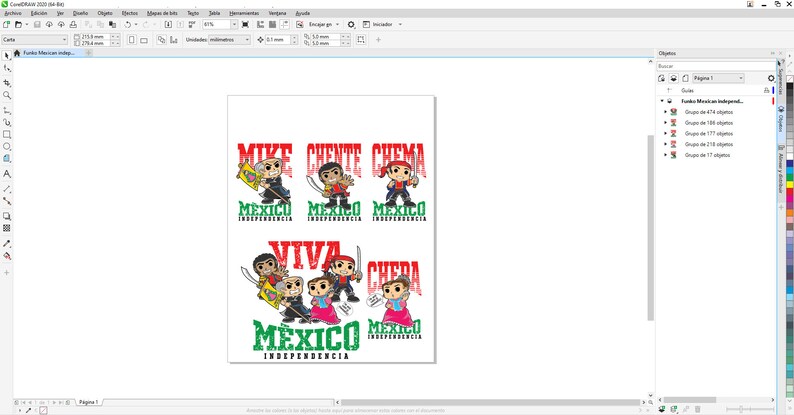This screenshot has height=415, width=794.
Task: Open Options gear in standard toolbar
Action: 351,24
